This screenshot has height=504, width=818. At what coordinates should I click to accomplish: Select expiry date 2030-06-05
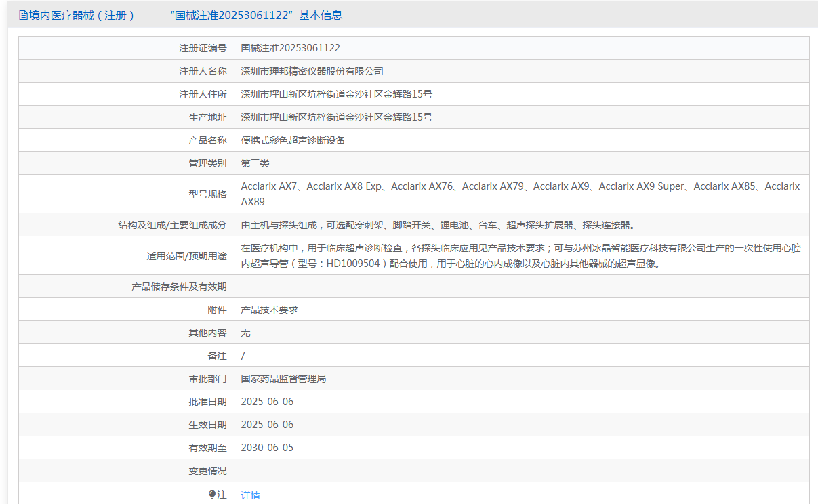click(267, 448)
